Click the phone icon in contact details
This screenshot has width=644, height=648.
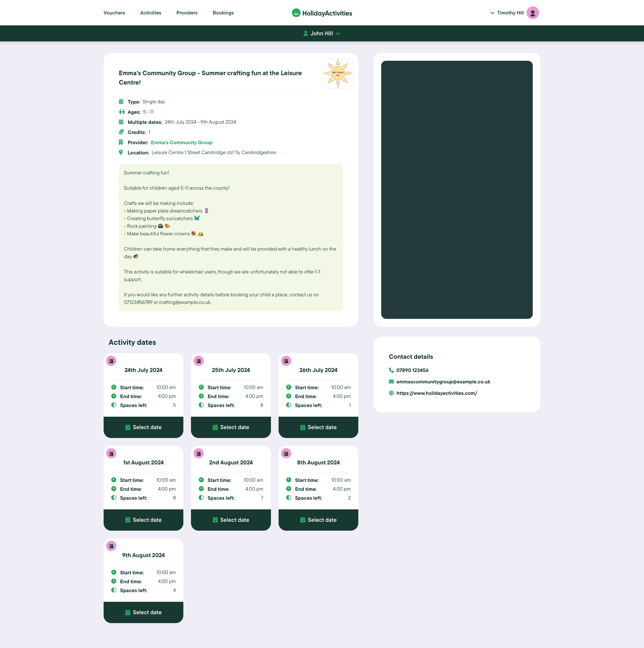pos(391,370)
